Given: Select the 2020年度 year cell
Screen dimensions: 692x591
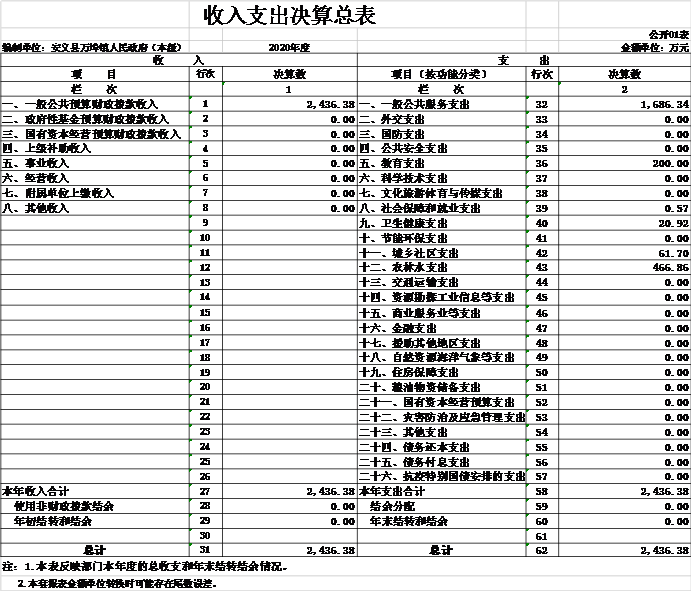Looking at the screenshot, I should pyautogui.click(x=290, y=46).
